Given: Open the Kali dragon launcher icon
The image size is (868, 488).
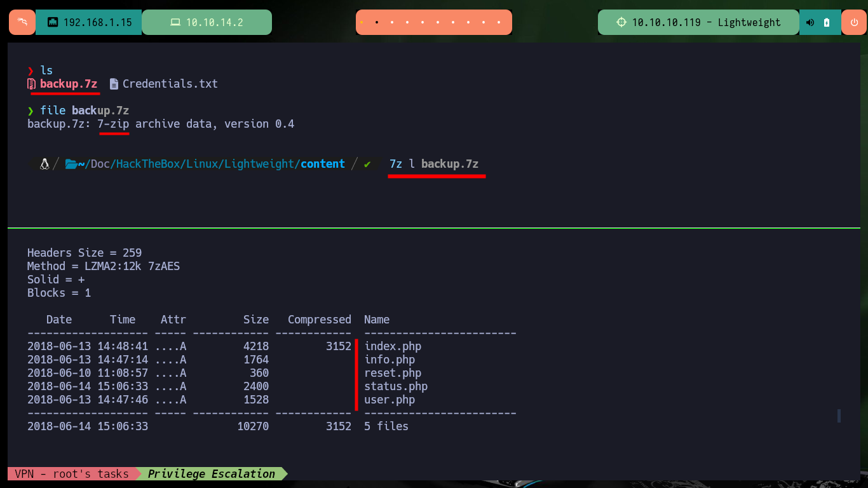Looking at the screenshot, I should tap(22, 22).
